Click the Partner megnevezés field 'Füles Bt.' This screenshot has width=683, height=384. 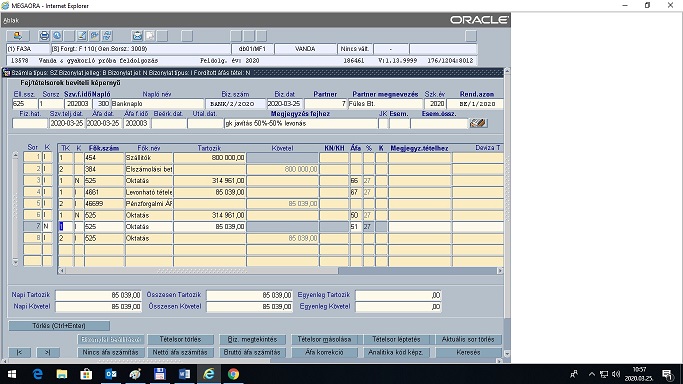(385, 104)
